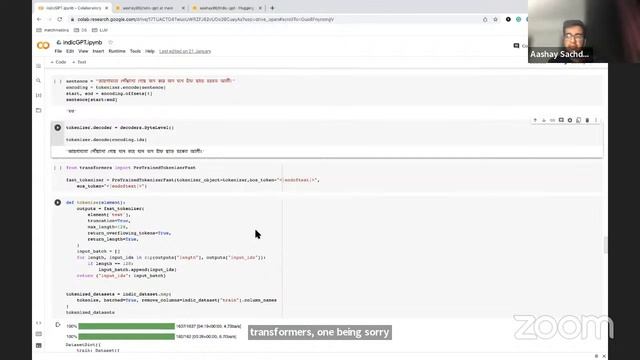This screenshot has height=360, width=640.
Task: Open the first bookmarks bar folder
Action: click(53, 30)
